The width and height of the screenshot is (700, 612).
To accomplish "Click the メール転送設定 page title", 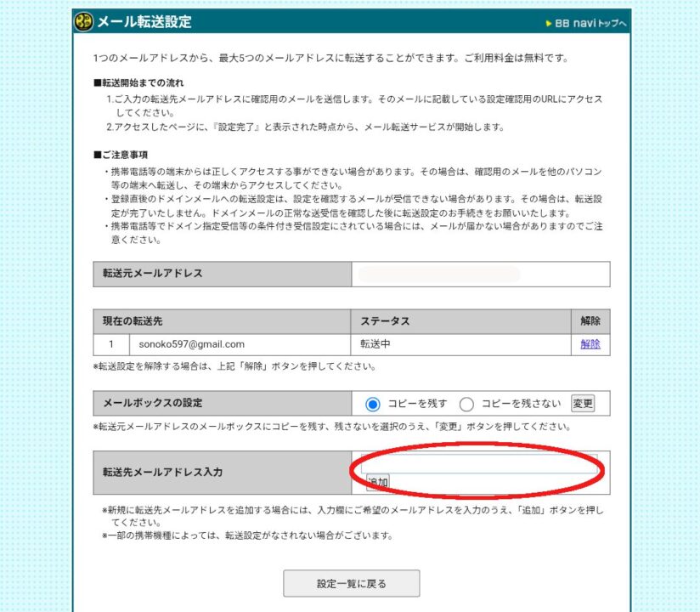I will click(x=144, y=21).
